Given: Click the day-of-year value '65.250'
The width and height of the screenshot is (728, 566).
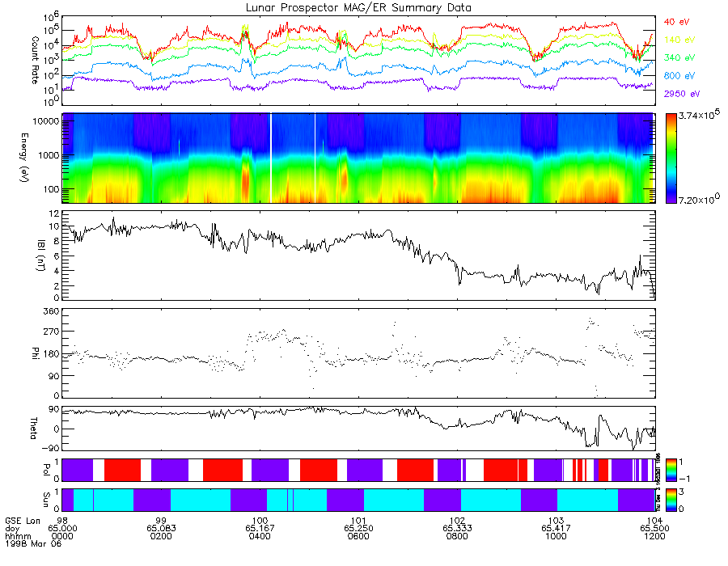Looking at the screenshot, I should [358, 529].
